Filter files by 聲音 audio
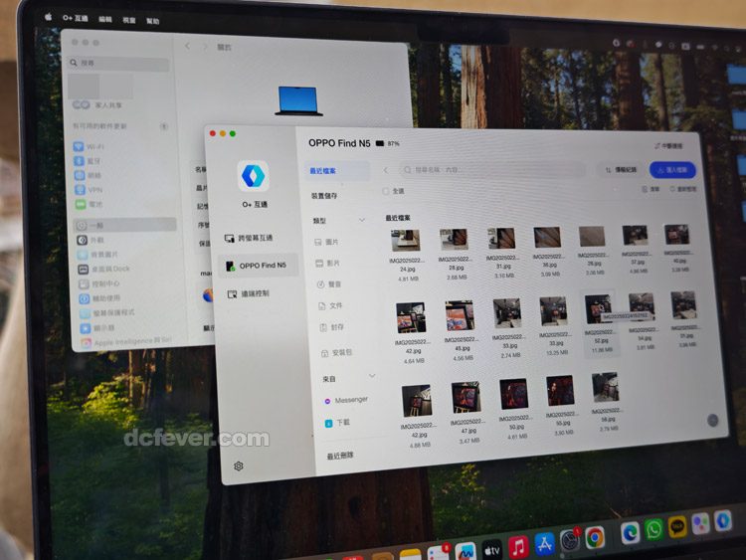The image size is (746, 560). point(329,284)
